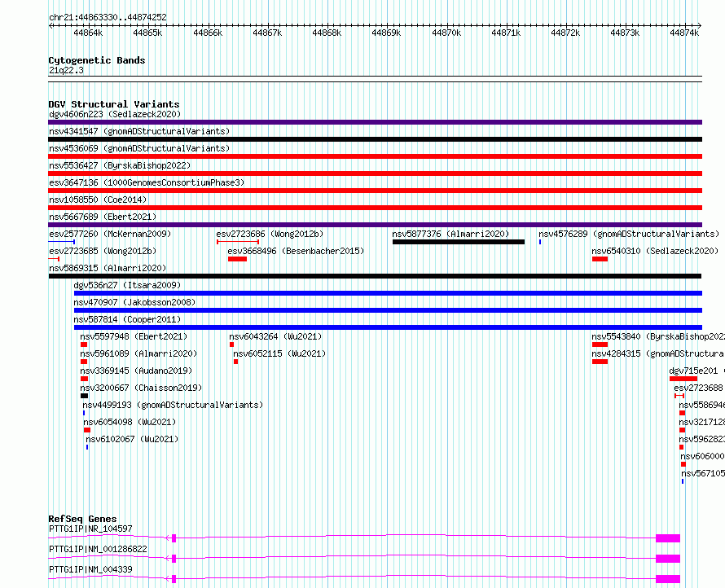Click the nsv470907 (Jakobsson2008) label
This screenshot has width=725, height=588.
pyautogui.click(x=134, y=302)
